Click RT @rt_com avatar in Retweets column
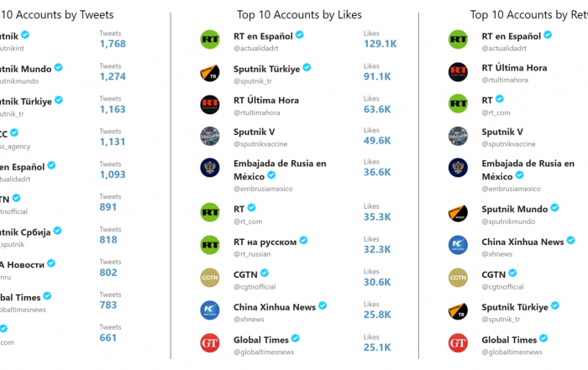The height and width of the screenshot is (370, 588). click(458, 103)
